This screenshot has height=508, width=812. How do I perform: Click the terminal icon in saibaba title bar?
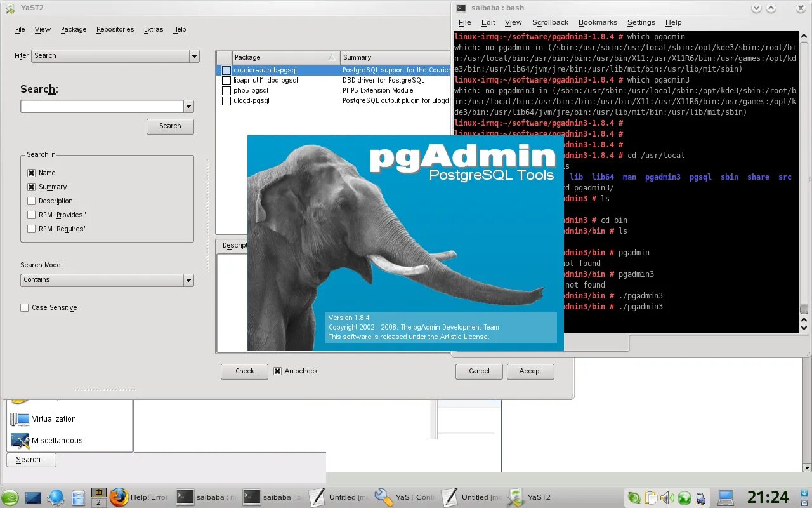(x=461, y=8)
